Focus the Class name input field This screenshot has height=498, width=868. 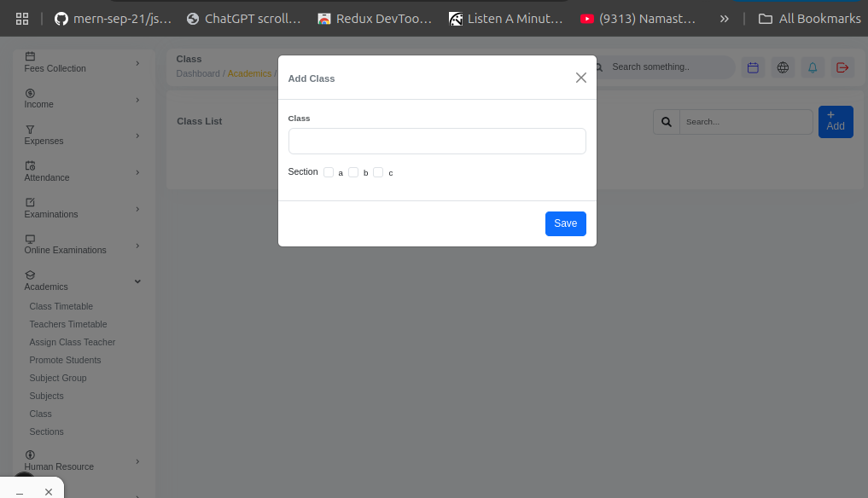tap(437, 142)
